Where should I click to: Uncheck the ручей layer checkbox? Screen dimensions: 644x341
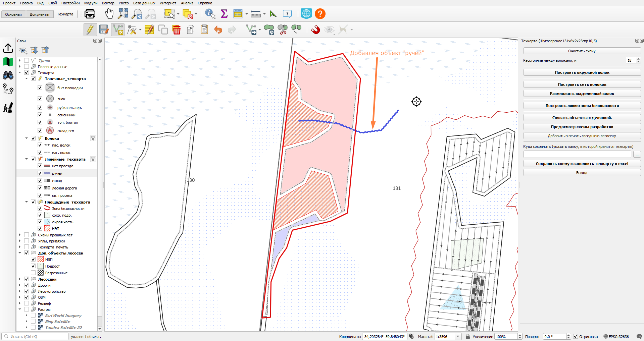pos(40,173)
